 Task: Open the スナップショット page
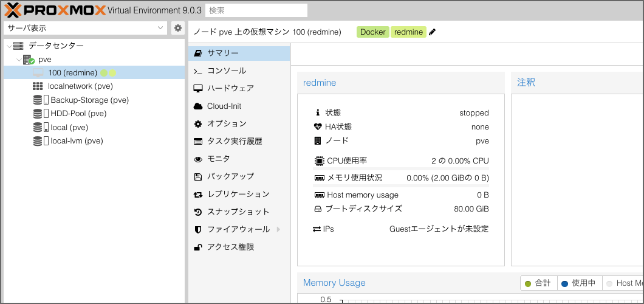coord(238,212)
